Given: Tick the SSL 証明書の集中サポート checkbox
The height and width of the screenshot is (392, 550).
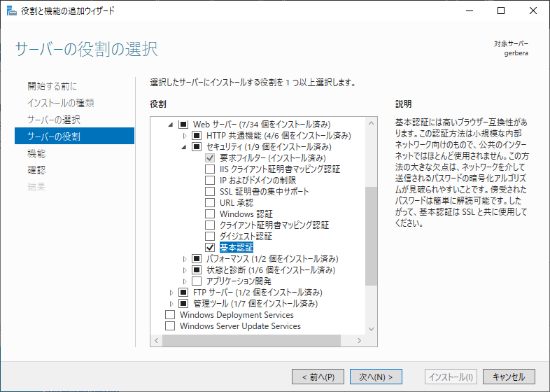Looking at the screenshot, I should click(x=210, y=192).
